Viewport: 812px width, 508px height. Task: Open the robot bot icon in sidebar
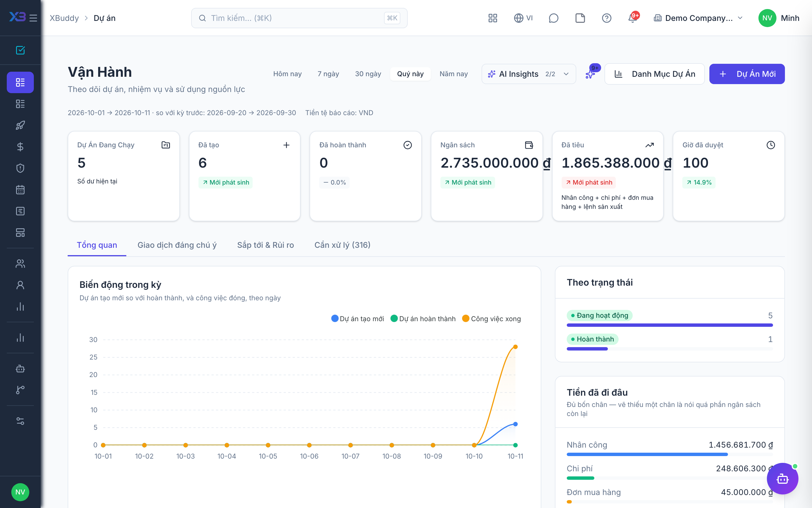click(x=20, y=369)
